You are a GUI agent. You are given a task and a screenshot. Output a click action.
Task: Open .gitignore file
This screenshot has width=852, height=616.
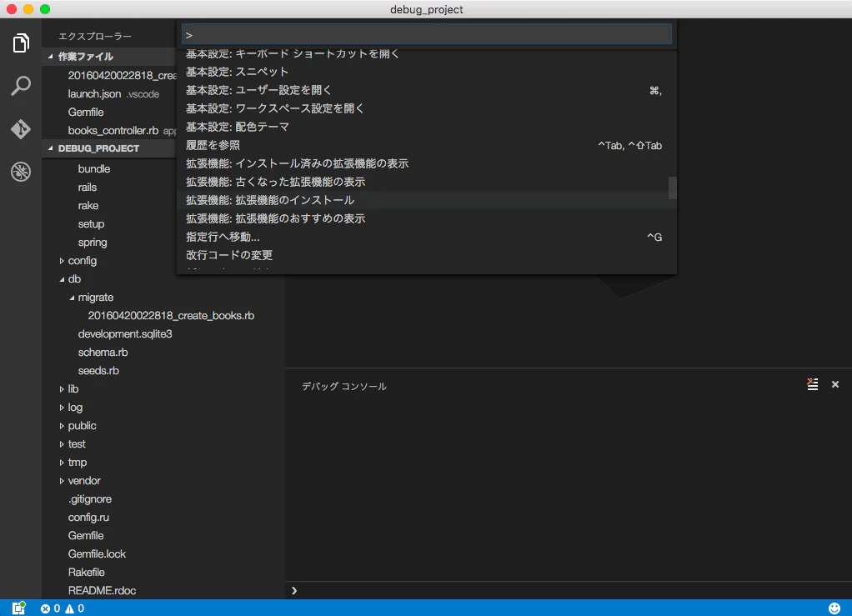(90, 499)
